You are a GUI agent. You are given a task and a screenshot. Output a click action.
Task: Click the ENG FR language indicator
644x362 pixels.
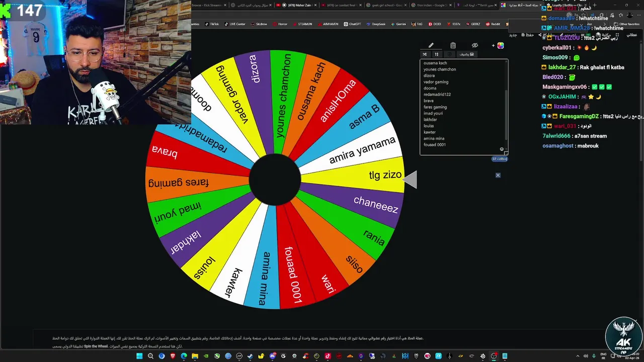604,356
